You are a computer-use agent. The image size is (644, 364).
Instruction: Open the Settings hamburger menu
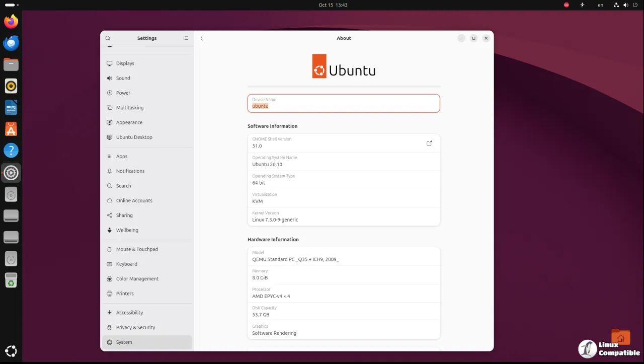click(x=186, y=38)
